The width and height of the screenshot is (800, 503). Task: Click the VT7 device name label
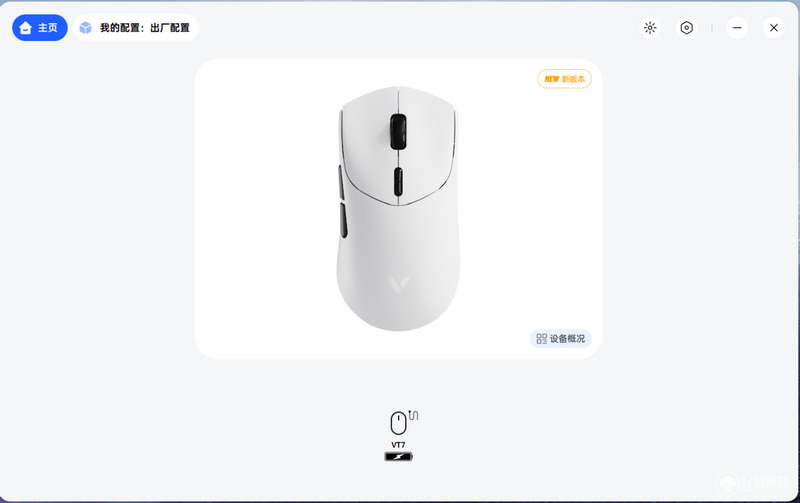pos(398,445)
